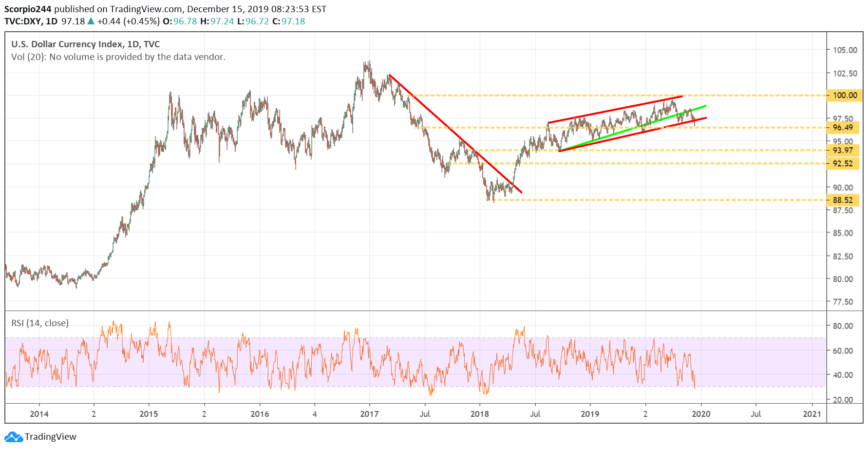
Task: Click the 2015 label on time axis
Action: (x=149, y=414)
